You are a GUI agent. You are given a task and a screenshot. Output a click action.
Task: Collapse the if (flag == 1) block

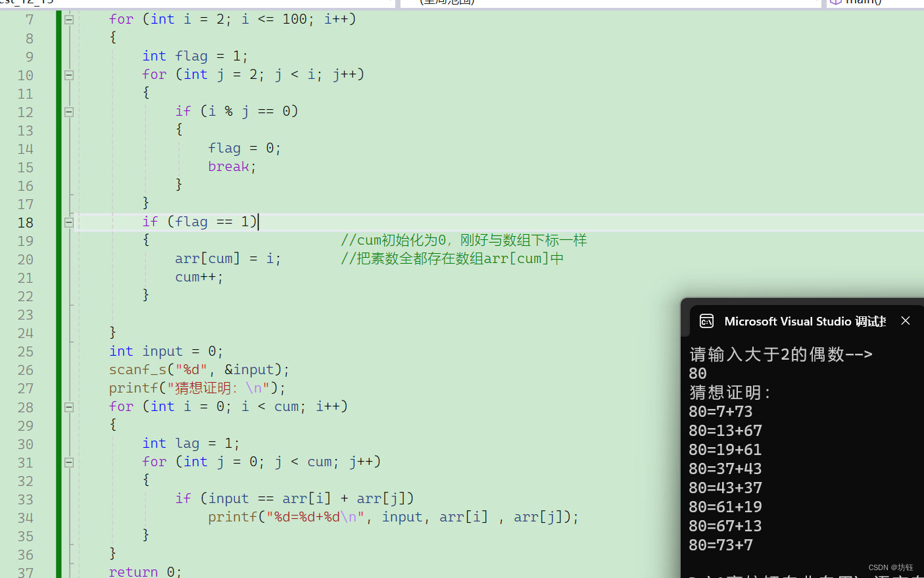point(68,222)
